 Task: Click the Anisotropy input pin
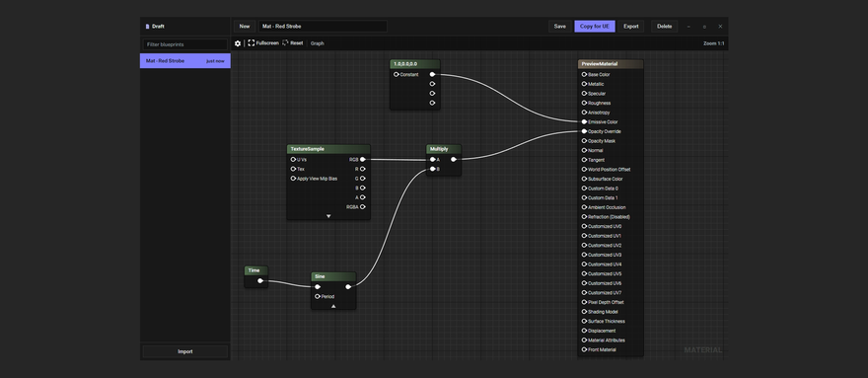(584, 113)
